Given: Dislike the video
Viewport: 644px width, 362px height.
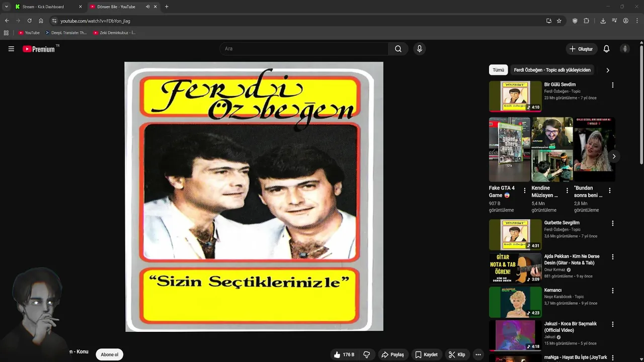Looking at the screenshot, I should 367,354.
